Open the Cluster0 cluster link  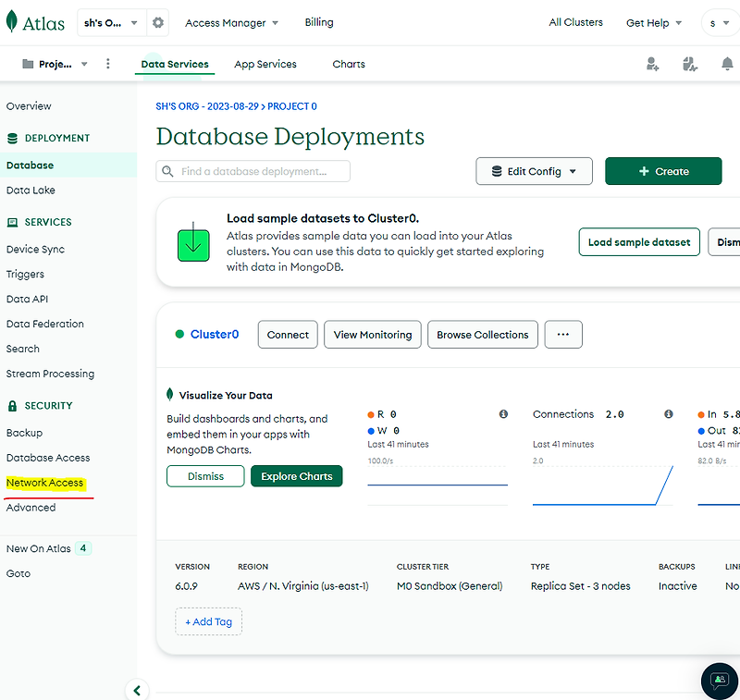click(x=215, y=335)
